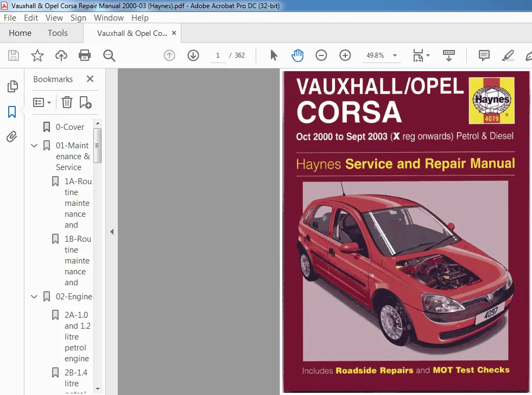532x395 pixels.
Task: Collapse navigation pane with left arrow
Action: coord(112,232)
